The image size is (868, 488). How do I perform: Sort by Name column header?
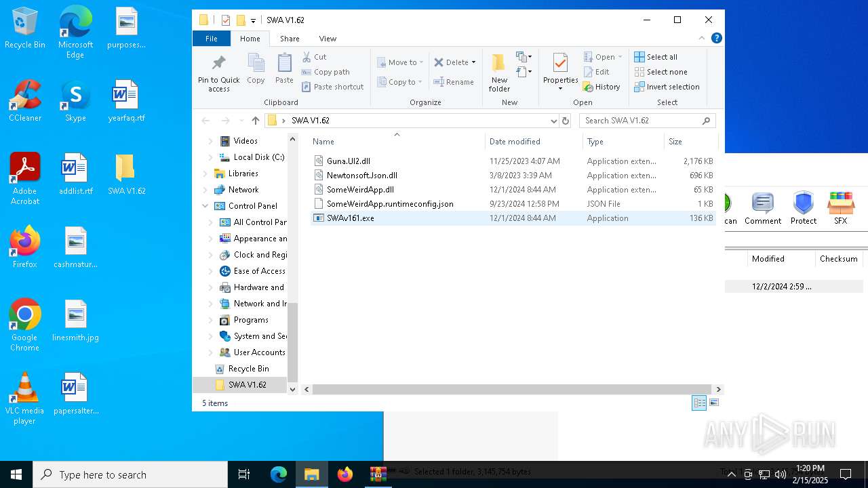(397, 141)
